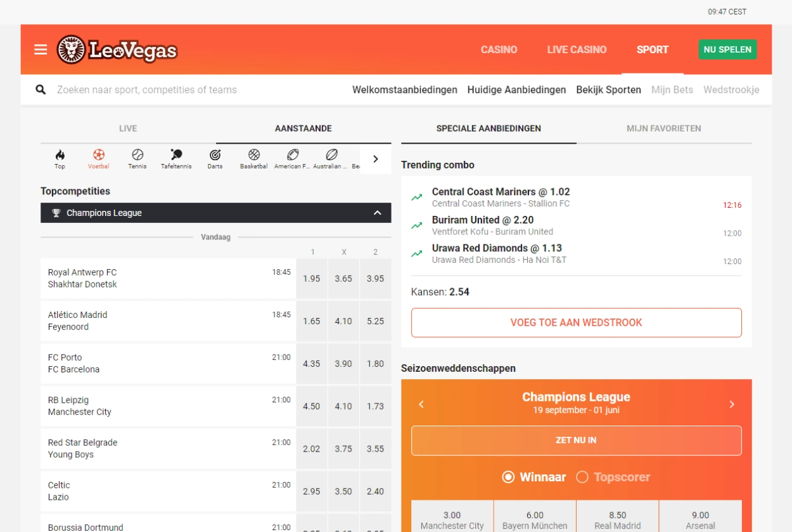Click the ZET NU IN button

click(577, 440)
